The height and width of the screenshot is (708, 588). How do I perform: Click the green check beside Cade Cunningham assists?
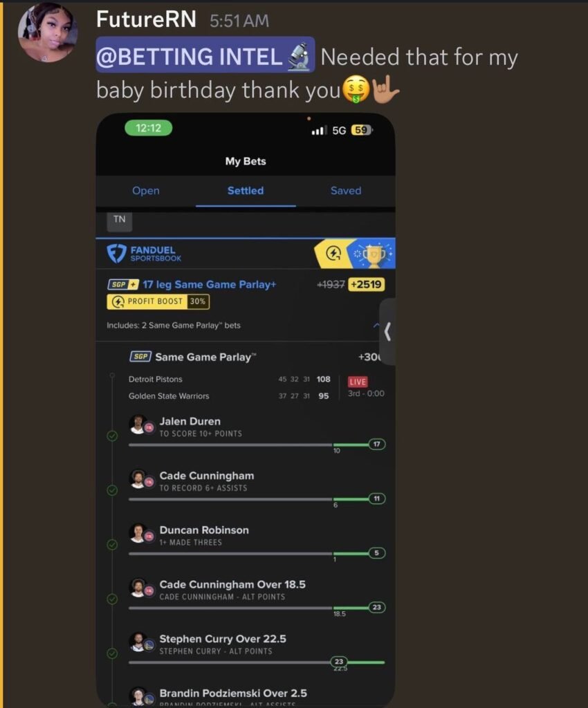click(x=112, y=490)
